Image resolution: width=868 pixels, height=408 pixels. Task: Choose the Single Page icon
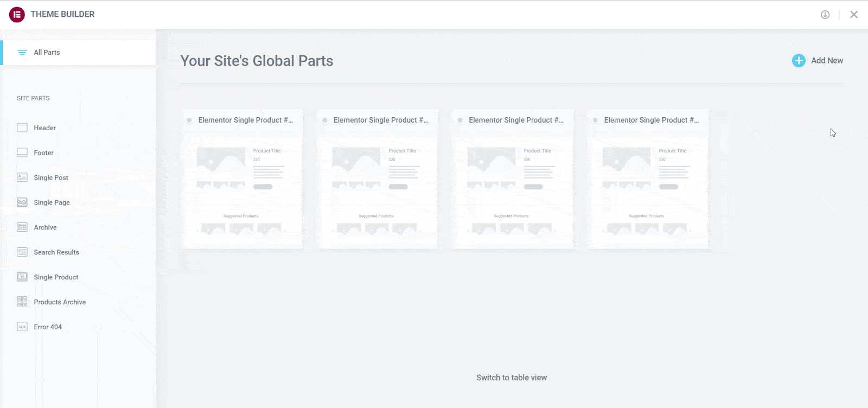coord(22,202)
